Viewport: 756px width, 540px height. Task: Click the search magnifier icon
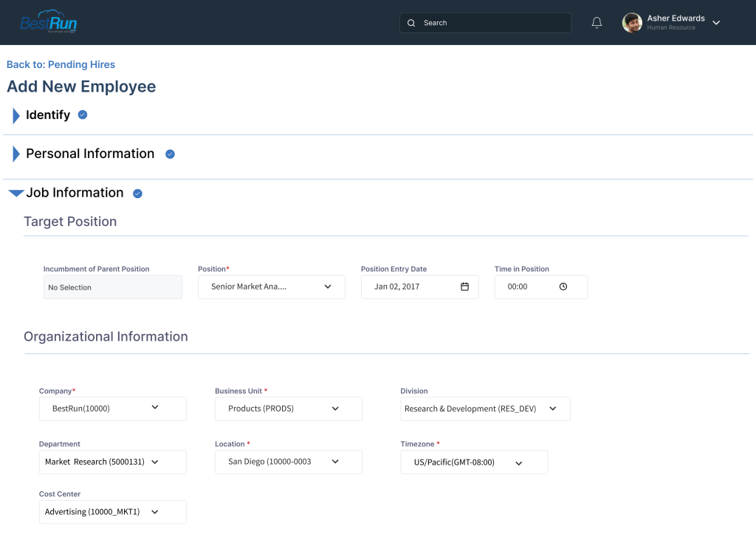pos(411,23)
